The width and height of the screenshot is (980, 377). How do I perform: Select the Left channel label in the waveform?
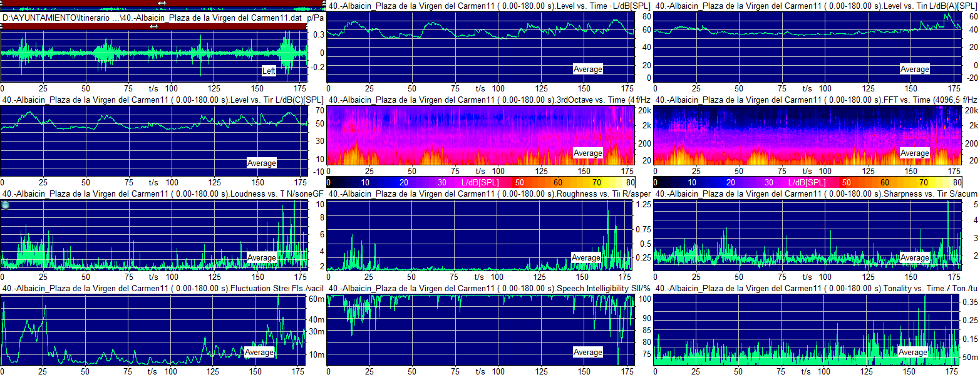coord(269,71)
